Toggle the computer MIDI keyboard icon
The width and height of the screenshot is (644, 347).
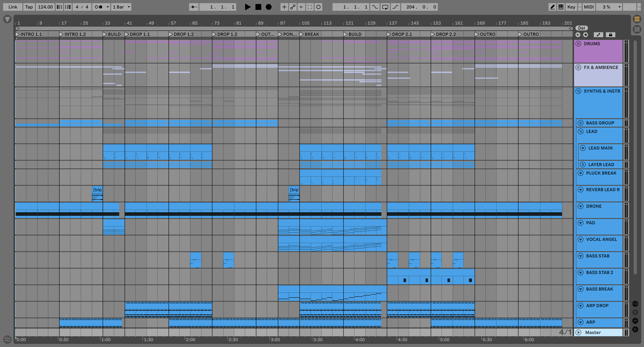pyautogui.click(x=561, y=7)
